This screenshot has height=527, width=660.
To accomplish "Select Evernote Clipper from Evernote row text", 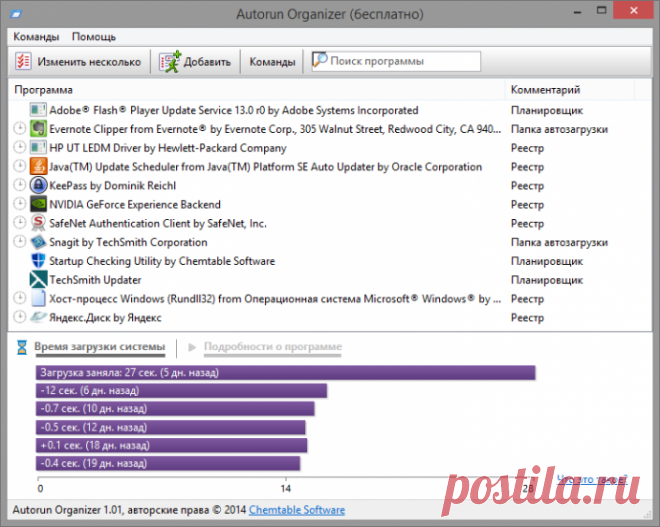I will pos(275,129).
